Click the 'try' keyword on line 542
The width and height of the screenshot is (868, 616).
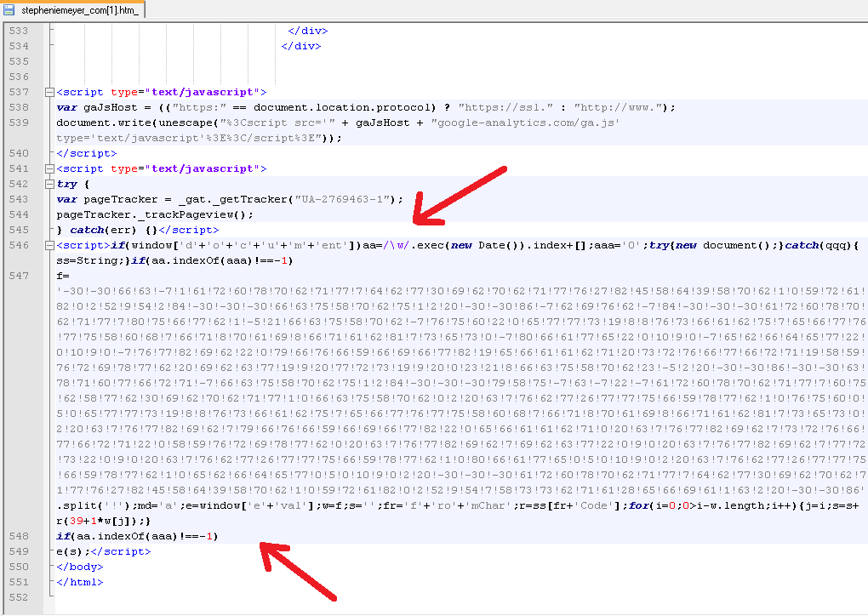coord(67,185)
